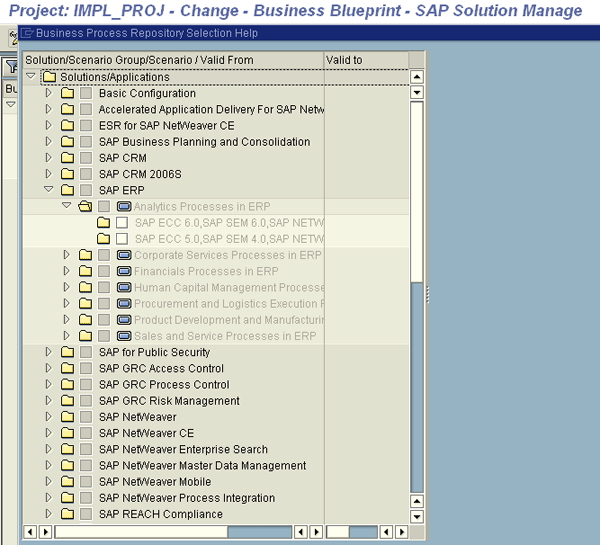This screenshot has width=600, height=545.
Task: Click the scenario icon beside Analytics Processes in ERP
Action: point(124,206)
